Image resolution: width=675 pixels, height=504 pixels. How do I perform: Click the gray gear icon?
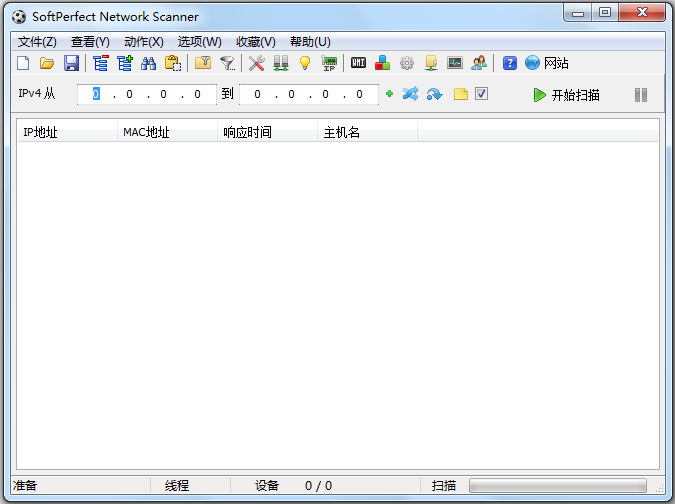tap(407, 63)
